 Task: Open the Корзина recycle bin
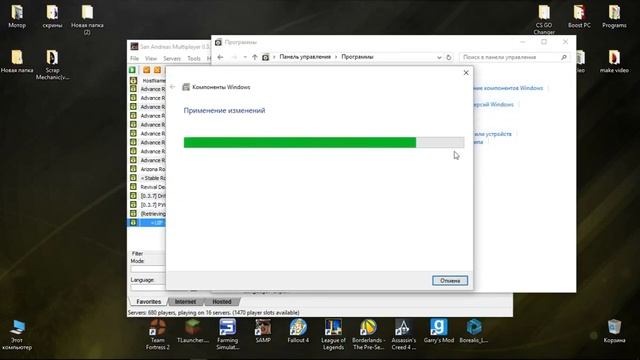(x=614, y=331)
